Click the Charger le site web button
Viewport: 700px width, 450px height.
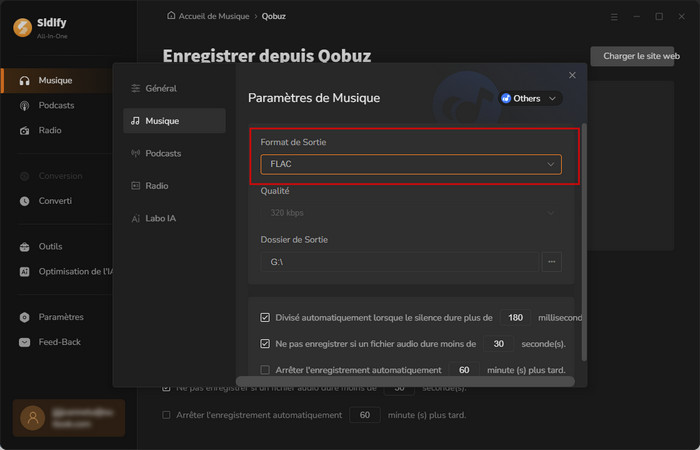pos(643,57)
